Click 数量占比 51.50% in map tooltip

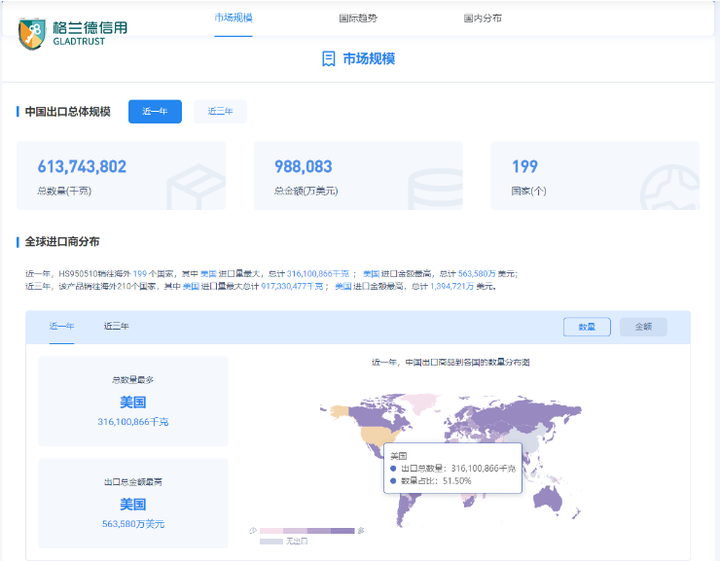(x=436, y=481)
